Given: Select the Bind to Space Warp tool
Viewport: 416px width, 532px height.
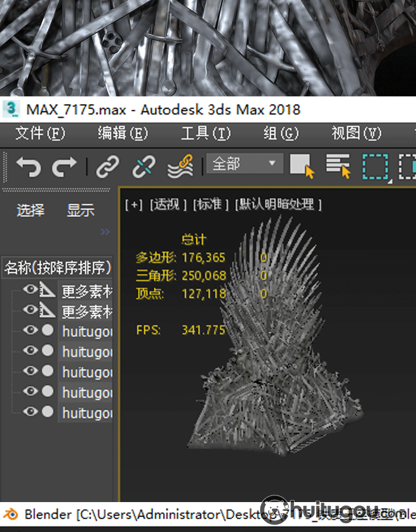Looking at the screenshot, I should point(180,166).
